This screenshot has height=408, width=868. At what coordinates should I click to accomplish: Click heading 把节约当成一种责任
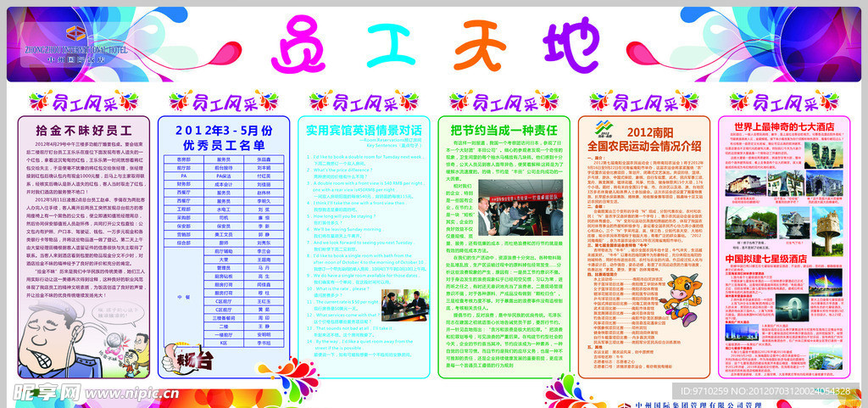(504, 130)
